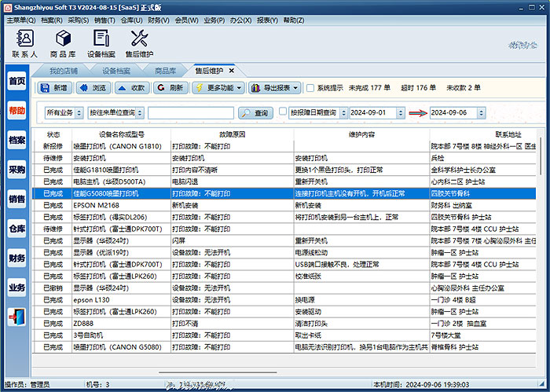Click the horizontal scrollbar thumb below table
Image resolution: width=550 pixels, height=392 pixels.
coord(218,372)
